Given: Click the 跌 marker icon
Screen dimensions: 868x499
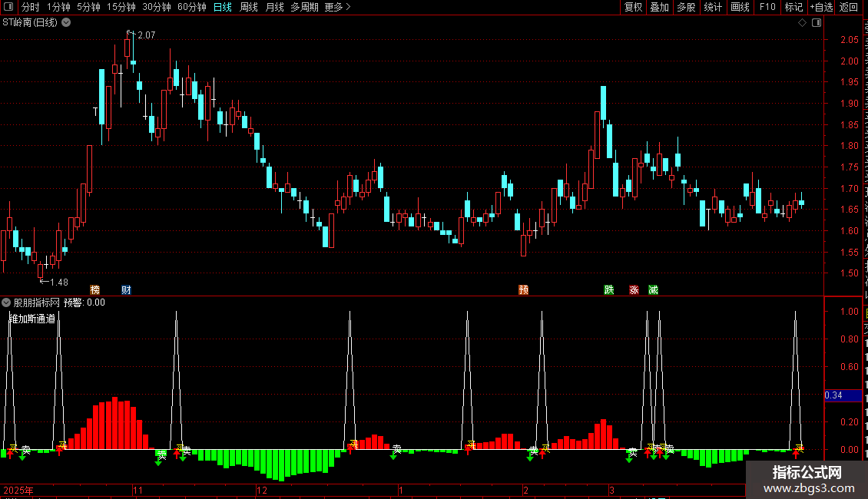Looking at the screenshot, I should tap(609, 290).
